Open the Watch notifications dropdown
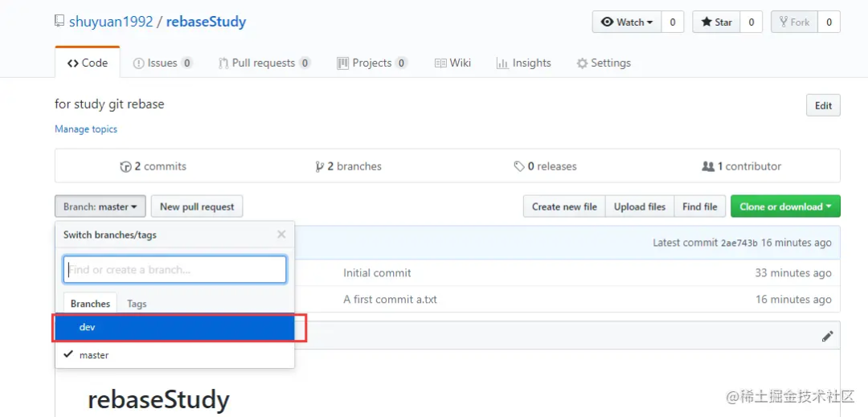Screen dimensions: 868x417 pos(627,22)
